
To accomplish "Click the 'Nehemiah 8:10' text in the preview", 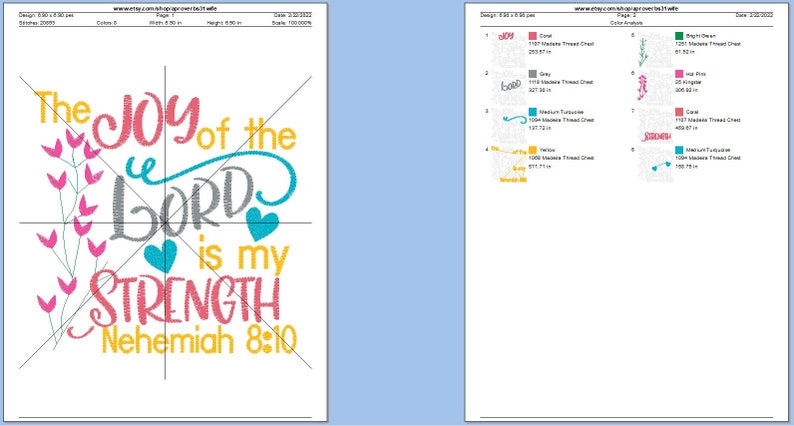I will [200, 340].
